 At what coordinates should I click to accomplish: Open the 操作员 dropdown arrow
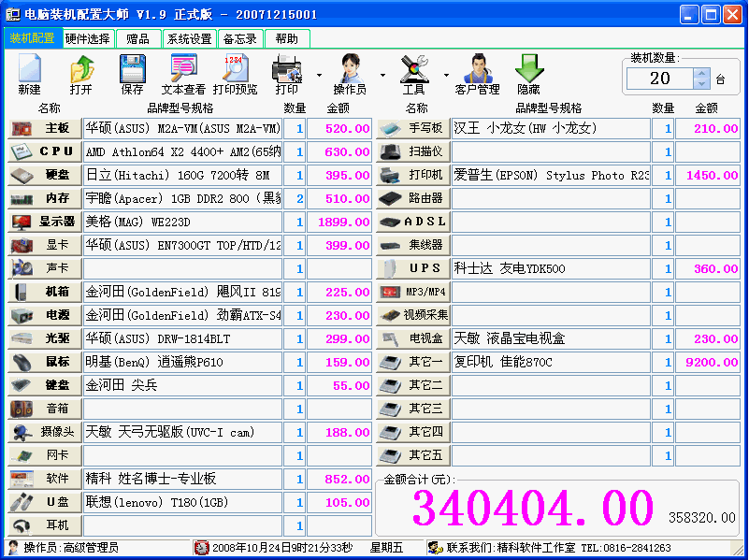pyautogui.click(x=384, y=73)
